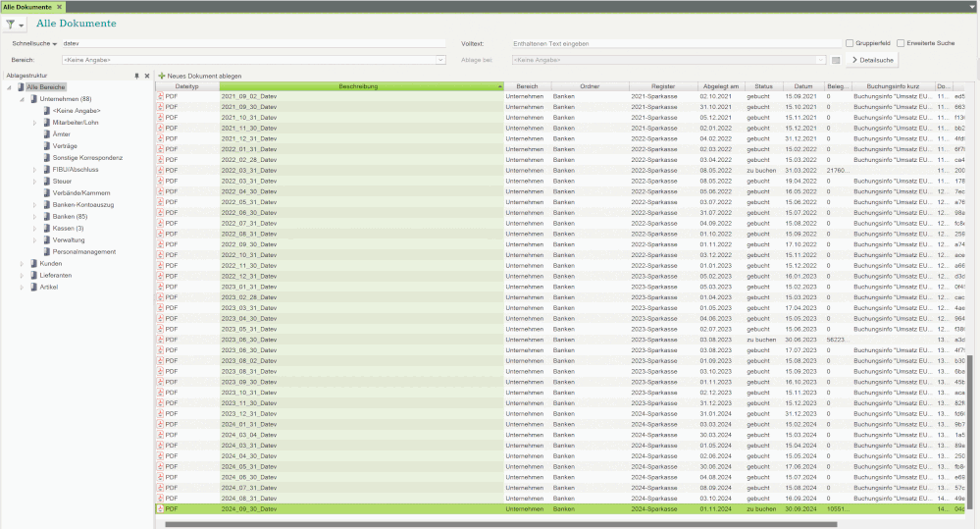Collapse the Alle Bereiche tree node
Image resolution: width=980 pixels, height=529 pixels.
pyautogui.click(x=9, y=87)
